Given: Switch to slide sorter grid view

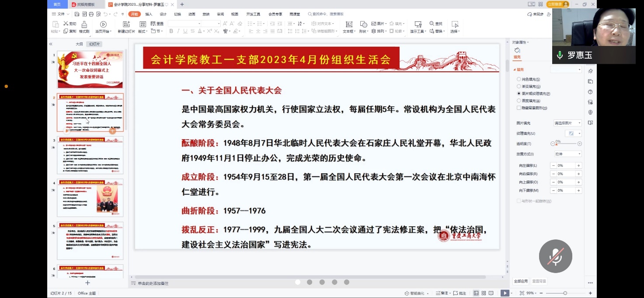Looking at the screenshot, I should tap(484, 293).
